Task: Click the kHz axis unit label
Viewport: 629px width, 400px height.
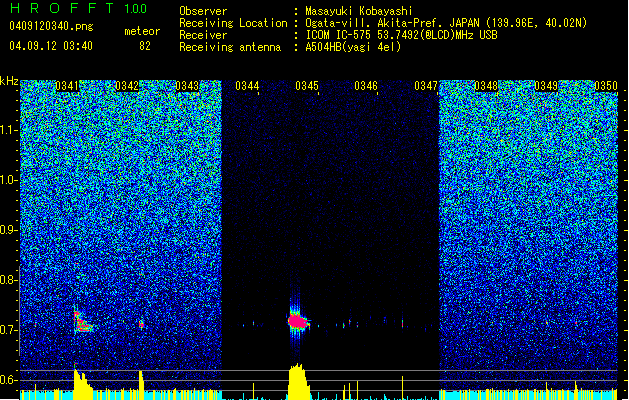Action: 9,81
